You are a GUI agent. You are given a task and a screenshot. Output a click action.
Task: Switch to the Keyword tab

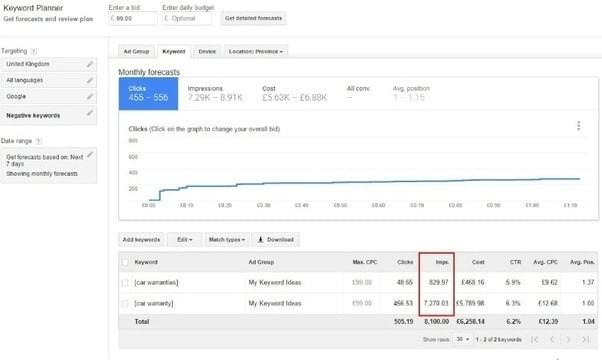(x=174, y=51)
